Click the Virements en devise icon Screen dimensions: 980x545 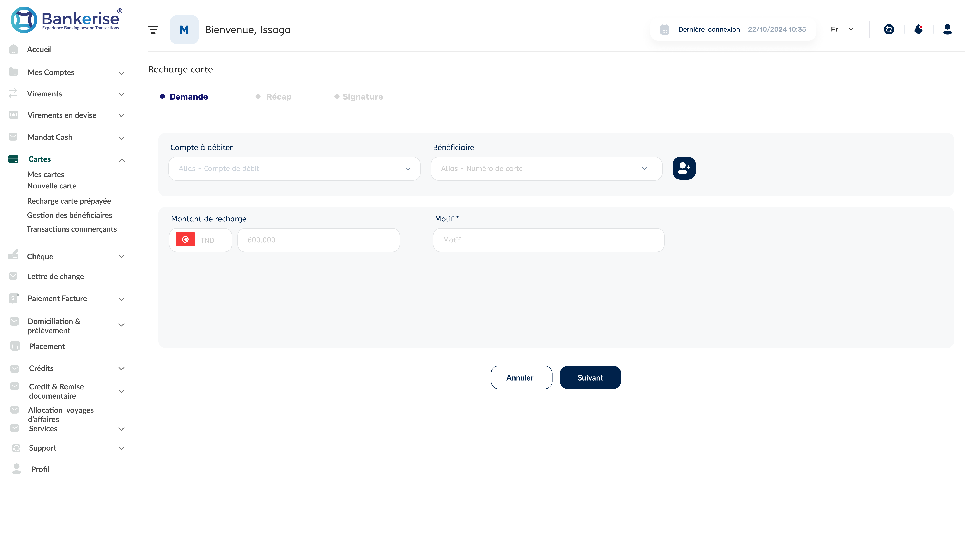point(13,115)
